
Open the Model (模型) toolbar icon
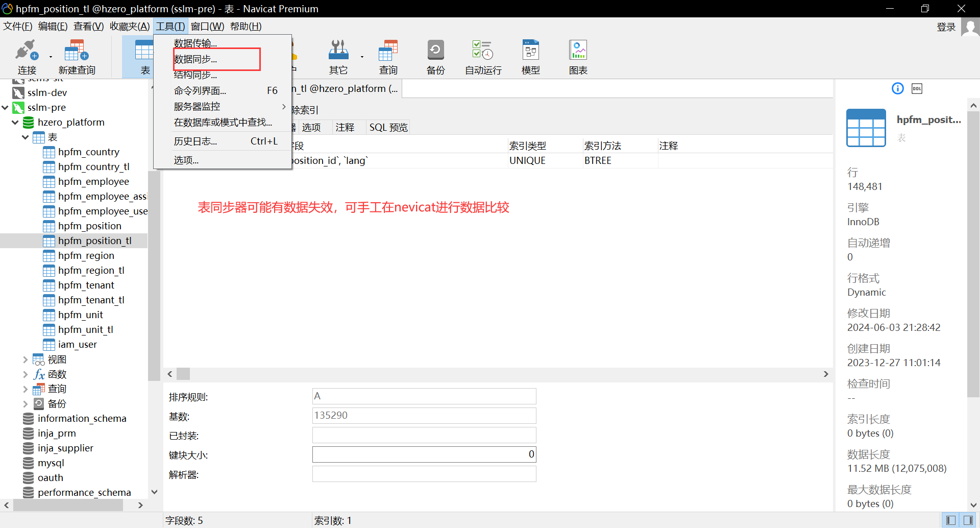click(x=531, y=57)
